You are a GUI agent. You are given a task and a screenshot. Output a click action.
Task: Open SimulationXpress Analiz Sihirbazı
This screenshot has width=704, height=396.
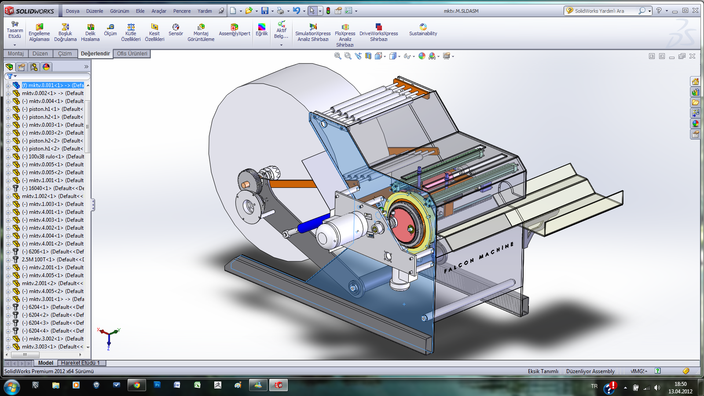(x=313, y=33)
